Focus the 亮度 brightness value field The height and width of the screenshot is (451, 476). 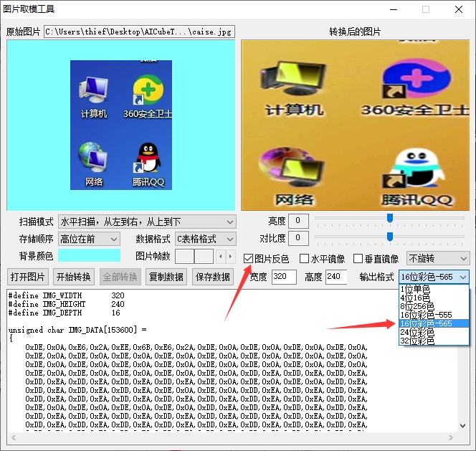(298, 221)
